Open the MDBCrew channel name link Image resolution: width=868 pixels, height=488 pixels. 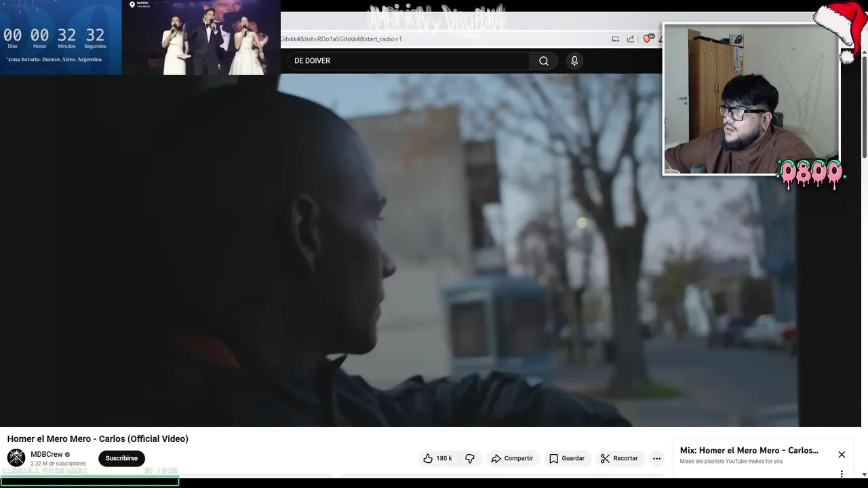click(x=47, y=454)
